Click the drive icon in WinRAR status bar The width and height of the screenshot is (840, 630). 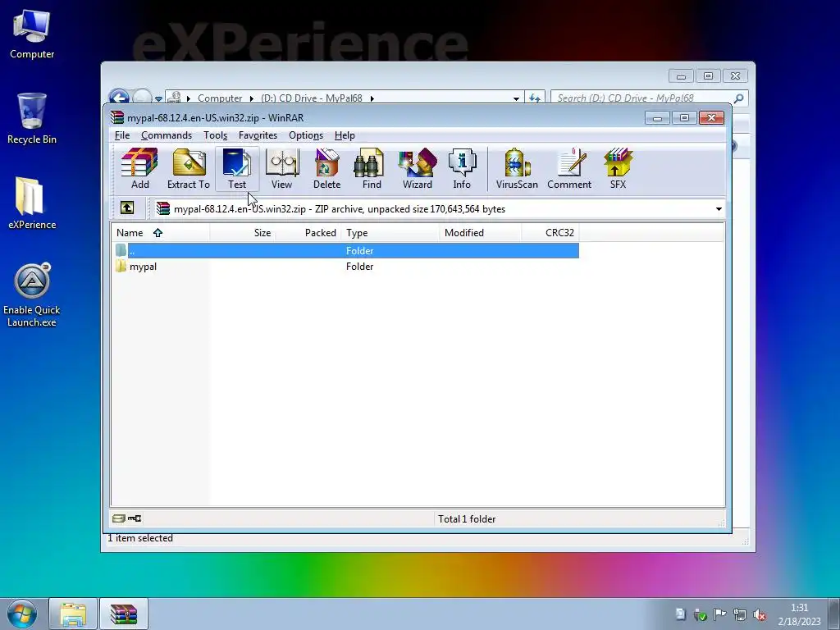119,518
